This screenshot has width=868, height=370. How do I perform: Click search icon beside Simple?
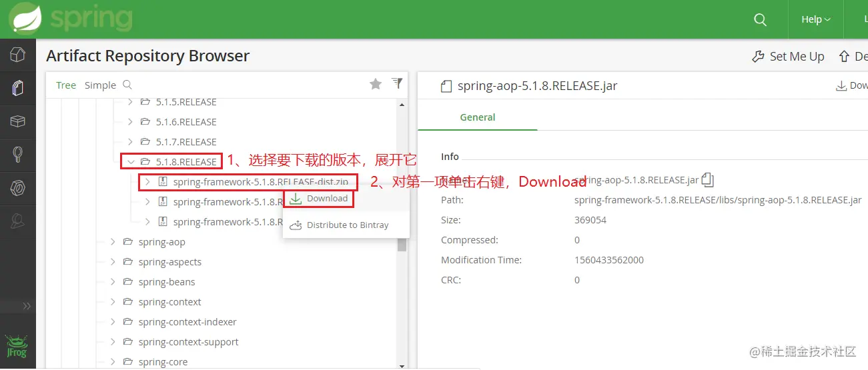127,85
